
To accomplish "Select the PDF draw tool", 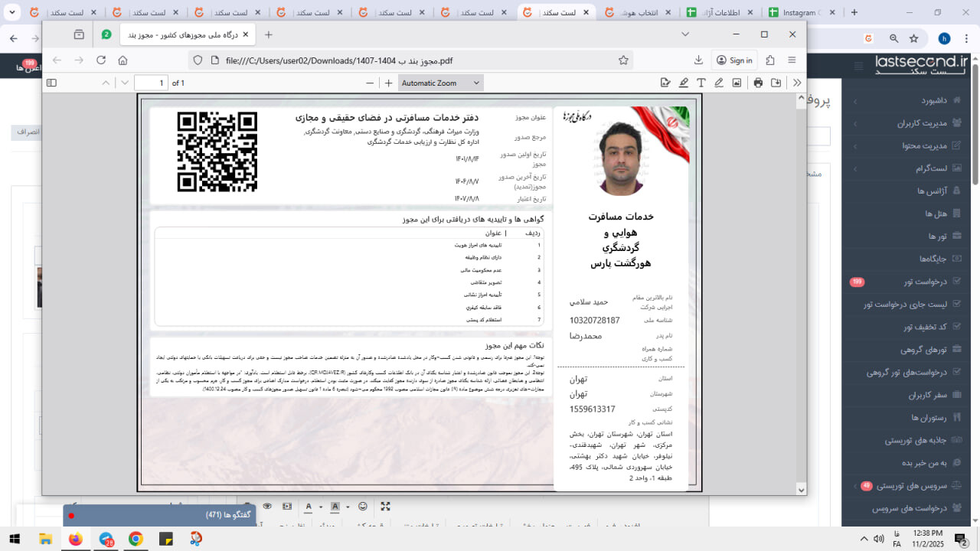I will point(719,83).
